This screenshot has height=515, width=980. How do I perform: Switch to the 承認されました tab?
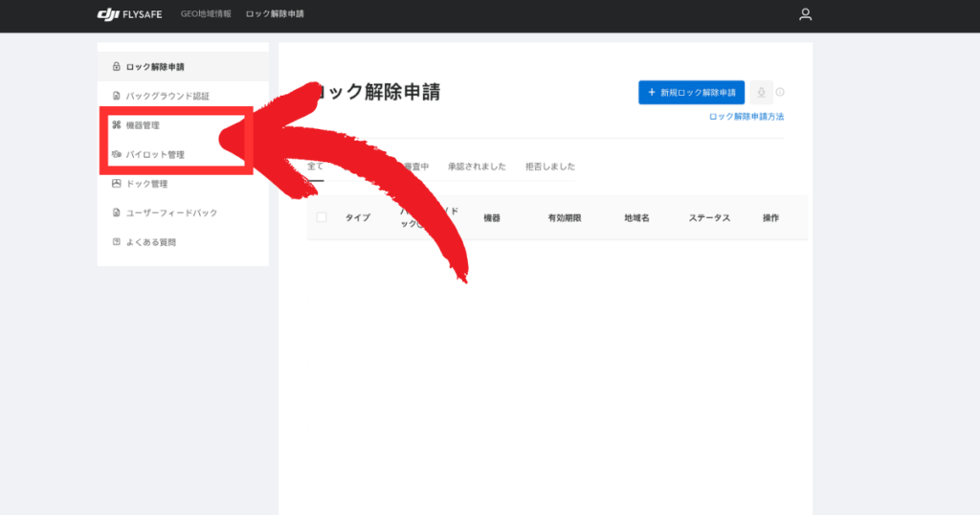(x=477, y=167)
